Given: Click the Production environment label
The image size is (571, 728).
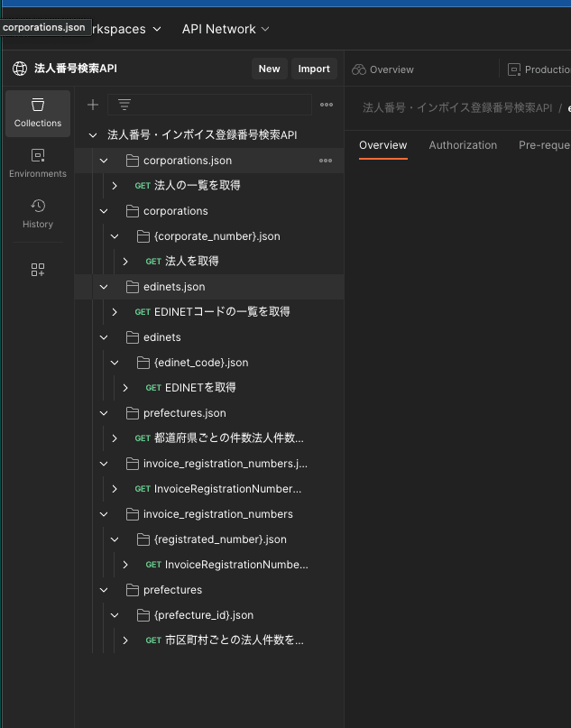Looking at the screenshot, I should [548, 69].
